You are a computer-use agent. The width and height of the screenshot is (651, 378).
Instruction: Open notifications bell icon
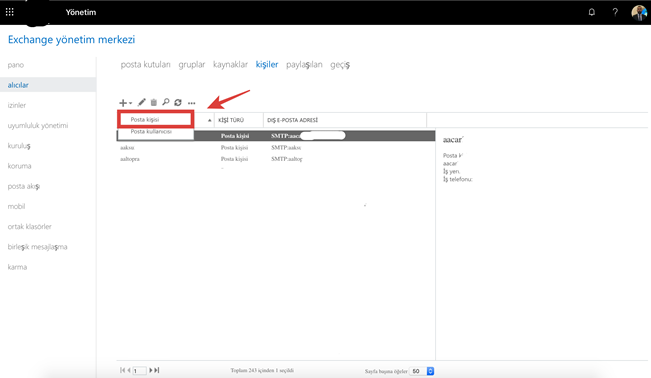click(592, 12)
